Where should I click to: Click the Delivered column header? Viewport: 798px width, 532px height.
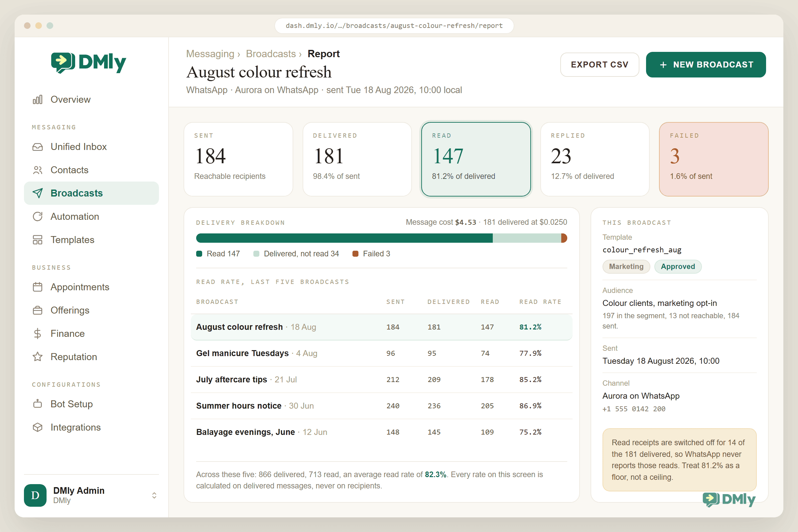pyautogui.click(x=449, y=302)
